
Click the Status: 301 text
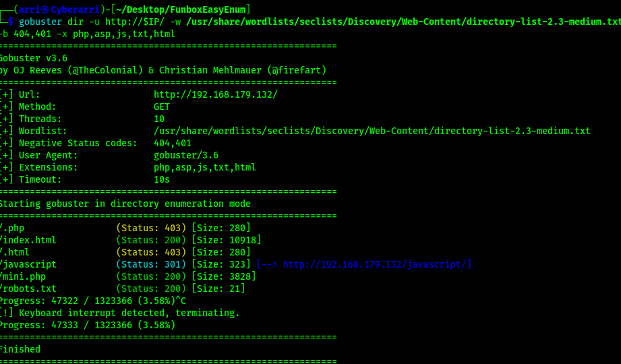[151, 264]
